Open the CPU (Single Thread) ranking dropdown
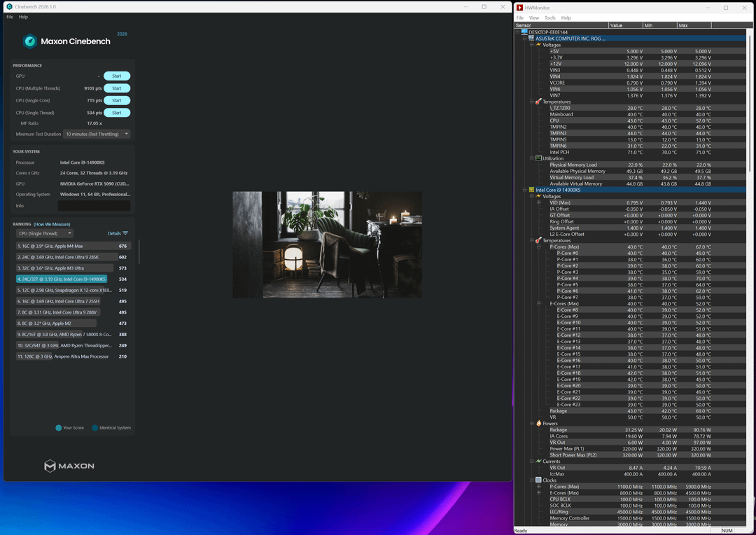756x535 pixels. coord(45,233)
